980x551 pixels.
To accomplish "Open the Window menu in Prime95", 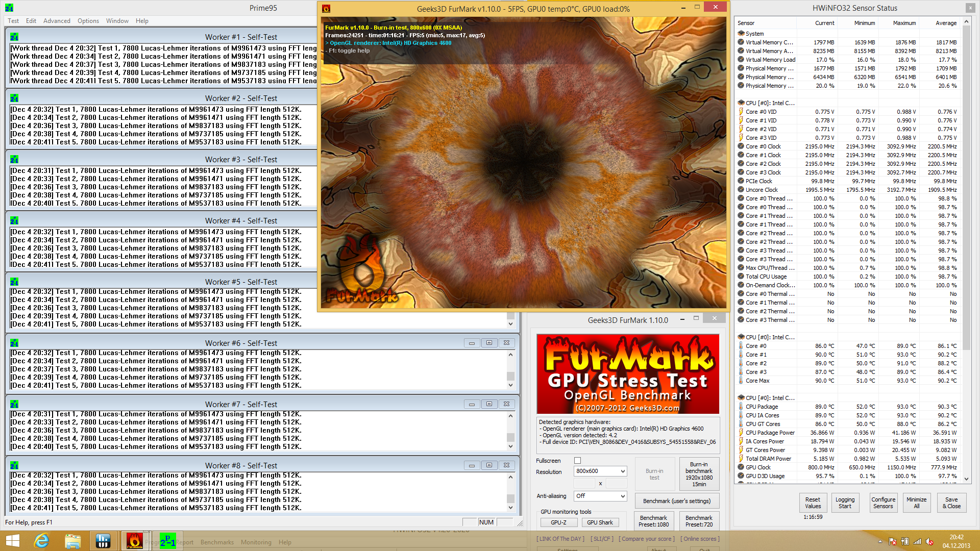I will (117, 21).
